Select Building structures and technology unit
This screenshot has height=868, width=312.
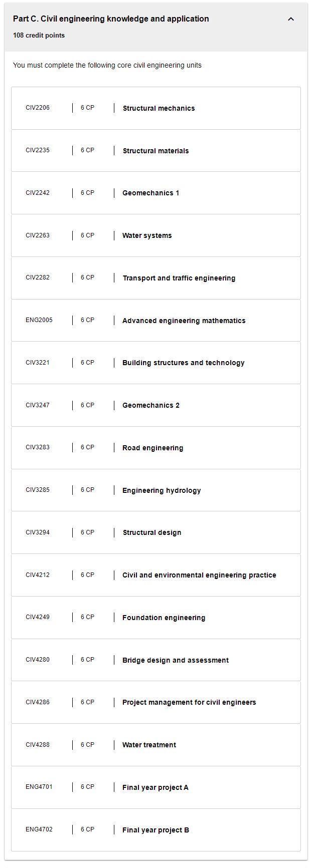click(x=156, y=363)
